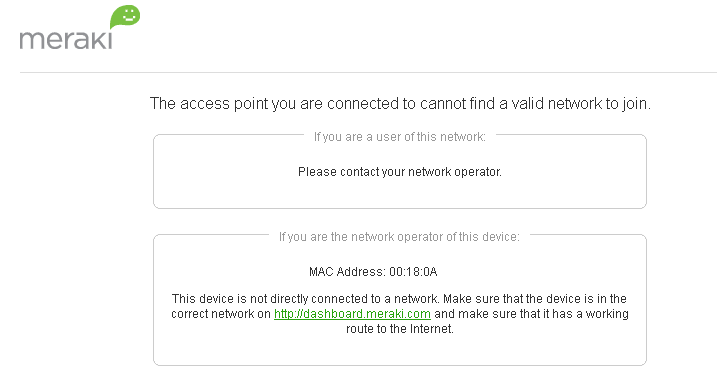
Task: Select the "If you are a user of this network" legend
Action: [x=400, y=137]
